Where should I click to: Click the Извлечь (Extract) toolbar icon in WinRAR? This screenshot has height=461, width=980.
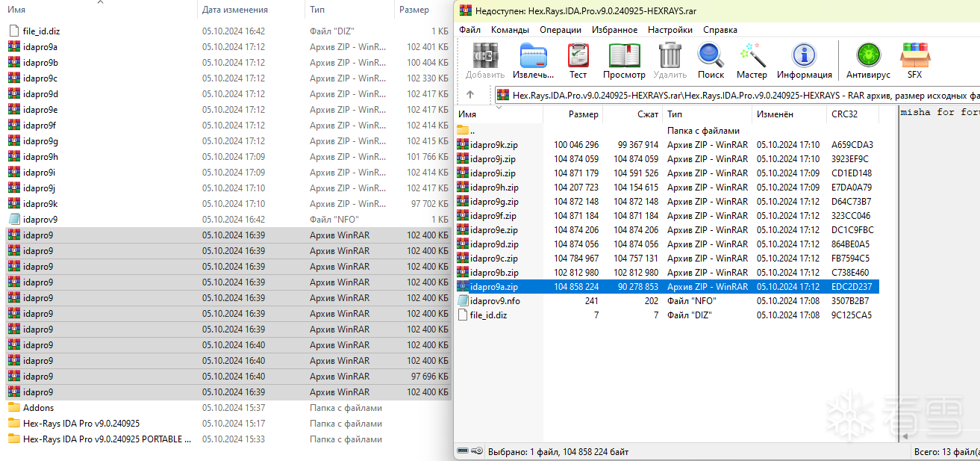(534, 56)
